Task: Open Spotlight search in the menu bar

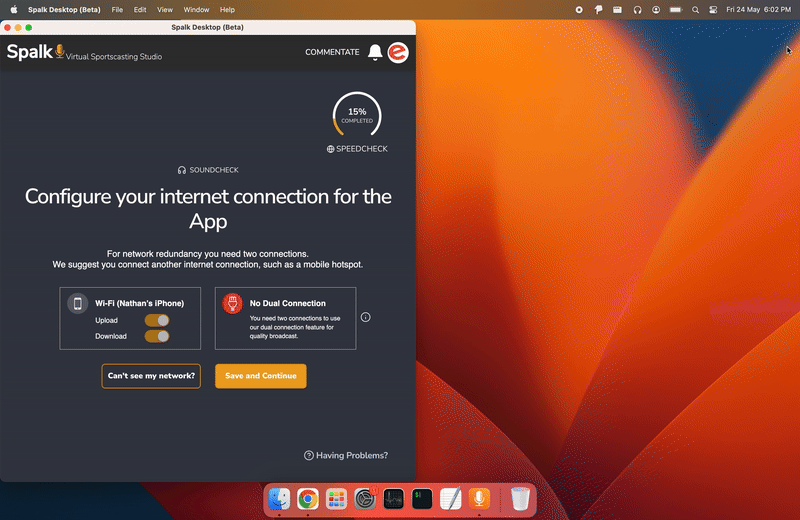Action: coord(695,10)
